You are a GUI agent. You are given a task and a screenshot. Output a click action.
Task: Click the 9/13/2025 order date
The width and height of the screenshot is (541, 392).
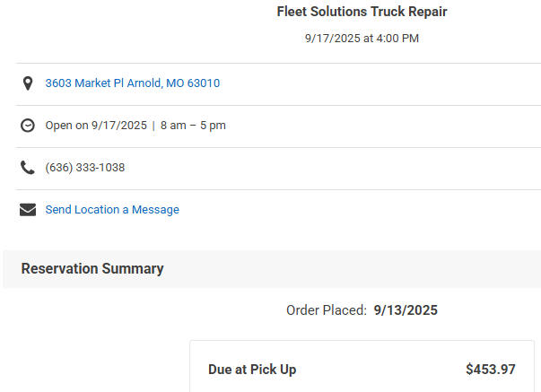406,310
